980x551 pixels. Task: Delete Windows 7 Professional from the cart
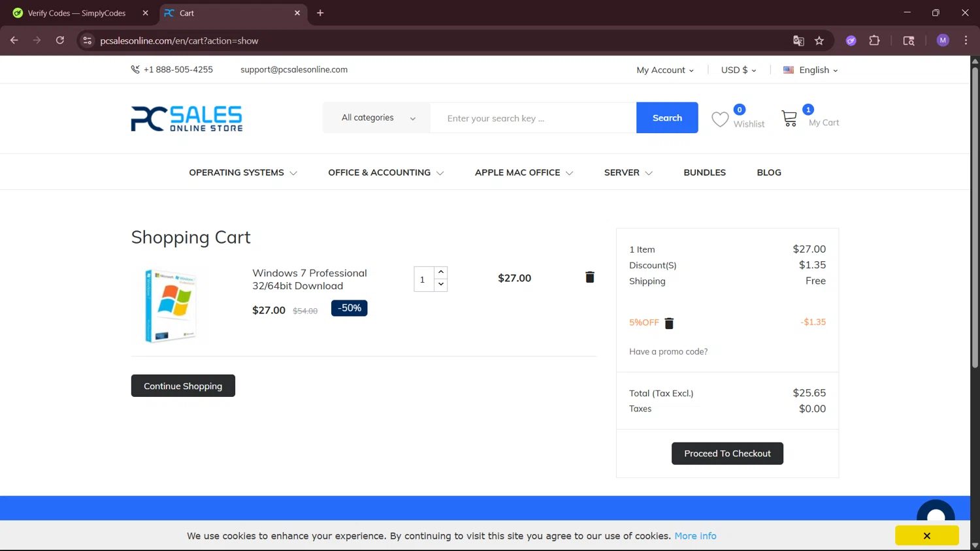[590, 277]
